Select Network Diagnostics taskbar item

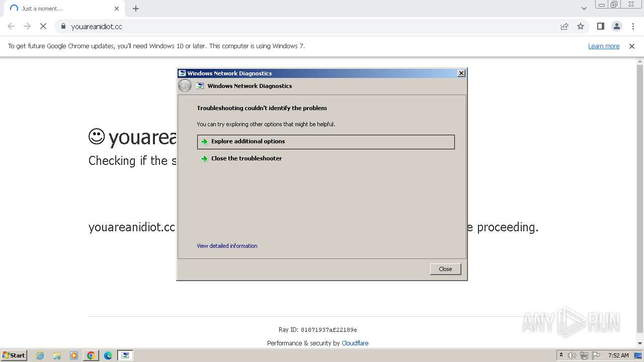[x=125, y=355]
